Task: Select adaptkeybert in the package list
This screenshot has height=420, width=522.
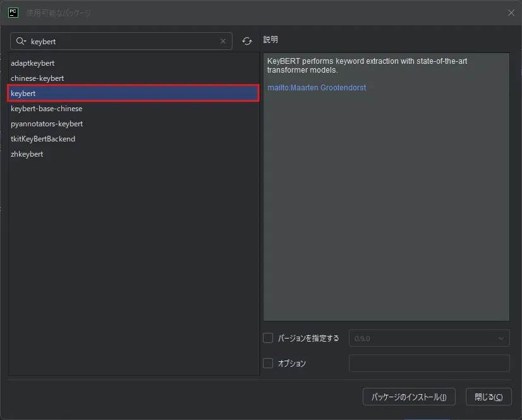Action: click(134, 63)
